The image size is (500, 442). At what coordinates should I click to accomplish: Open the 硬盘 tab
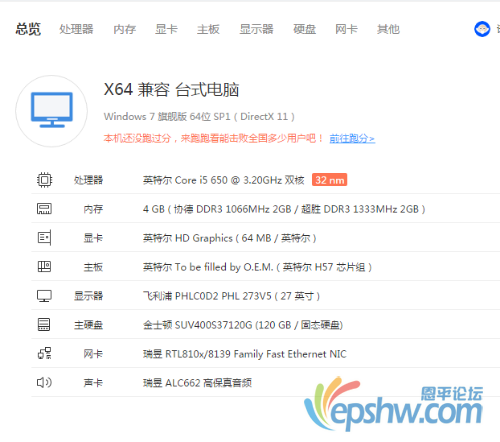(x=305, y=29)
